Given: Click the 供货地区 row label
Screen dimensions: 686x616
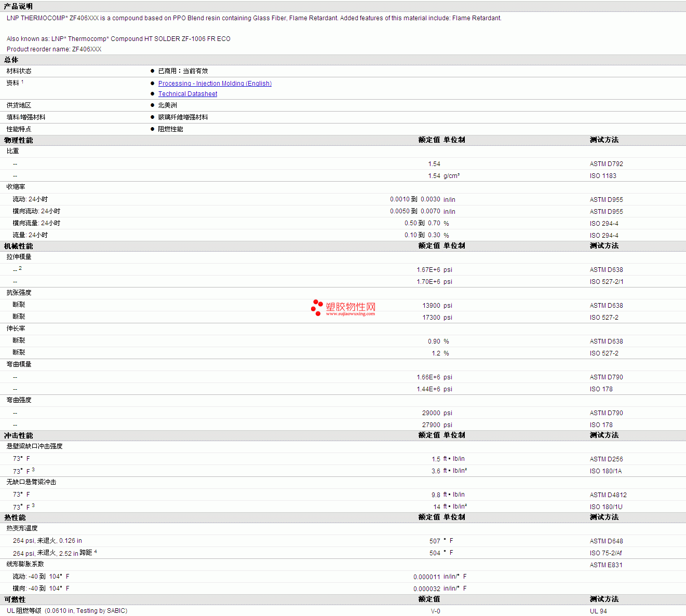Looking at the screenshot, I should [19, 105].
